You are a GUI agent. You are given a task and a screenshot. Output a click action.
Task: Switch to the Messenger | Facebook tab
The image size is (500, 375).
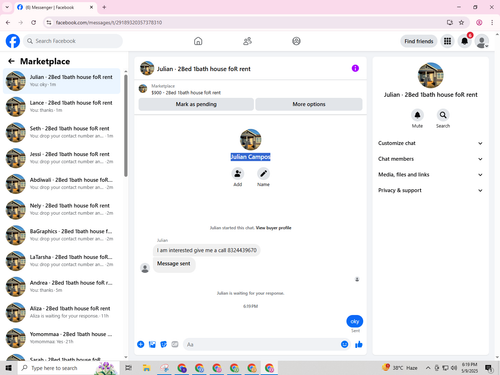[x=55, y=7]
